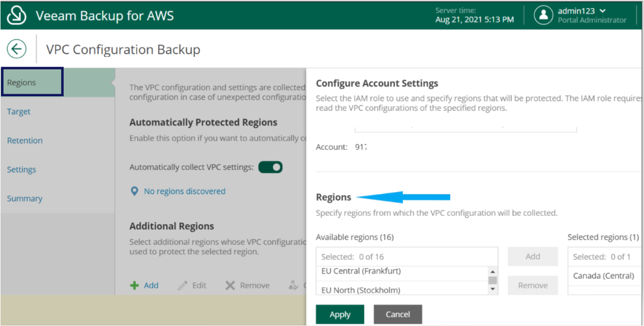
Task: Click the 'Selected regions (1)' label
Action: pos(603,237)
